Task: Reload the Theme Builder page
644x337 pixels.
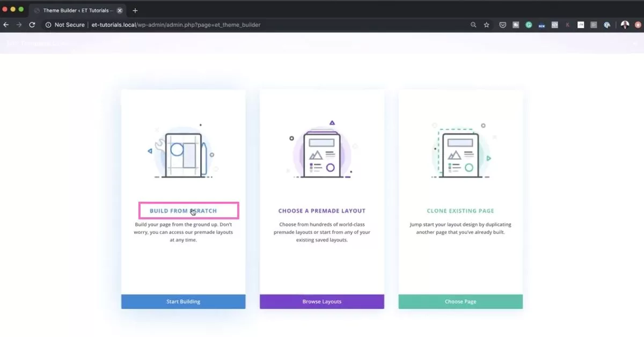Action: (32, 25)
